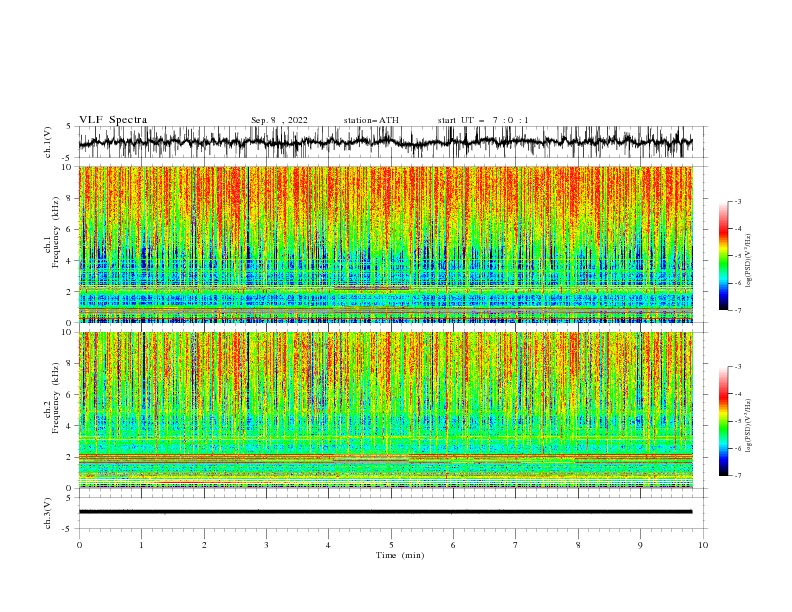Click the ch.1 spectrogram color bar
Screen dimensions: 792x612
click(x=723, y=256)
